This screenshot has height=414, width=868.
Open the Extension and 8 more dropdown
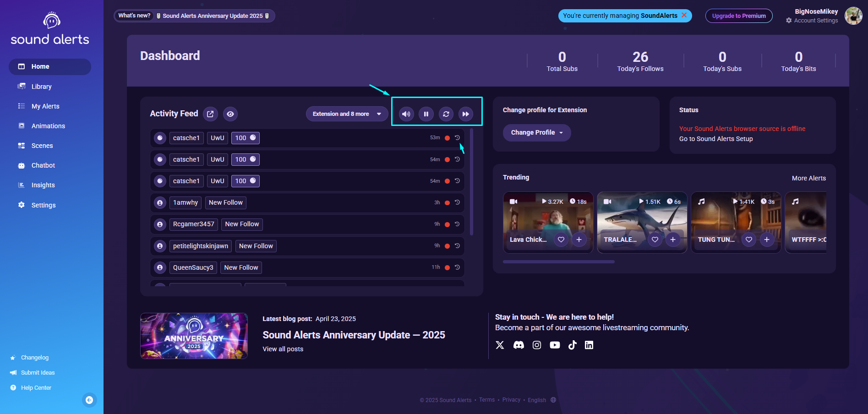[x=347, y=114]
